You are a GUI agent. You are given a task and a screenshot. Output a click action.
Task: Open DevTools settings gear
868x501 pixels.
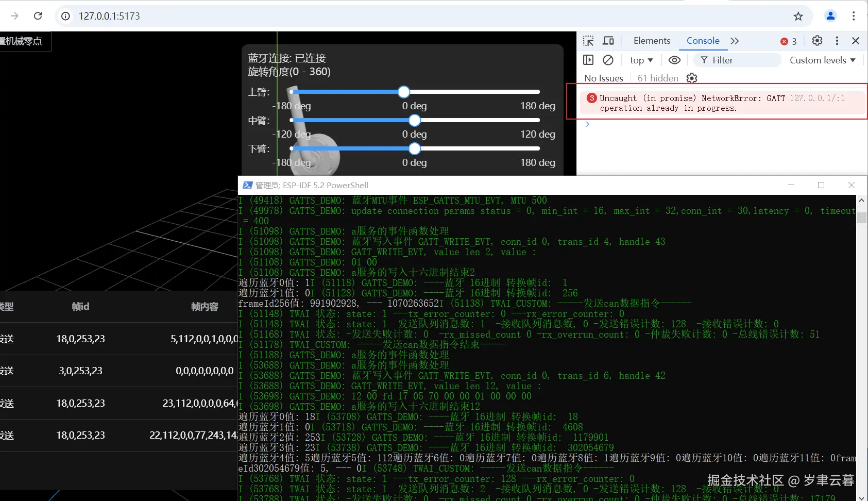click(817, 41)
